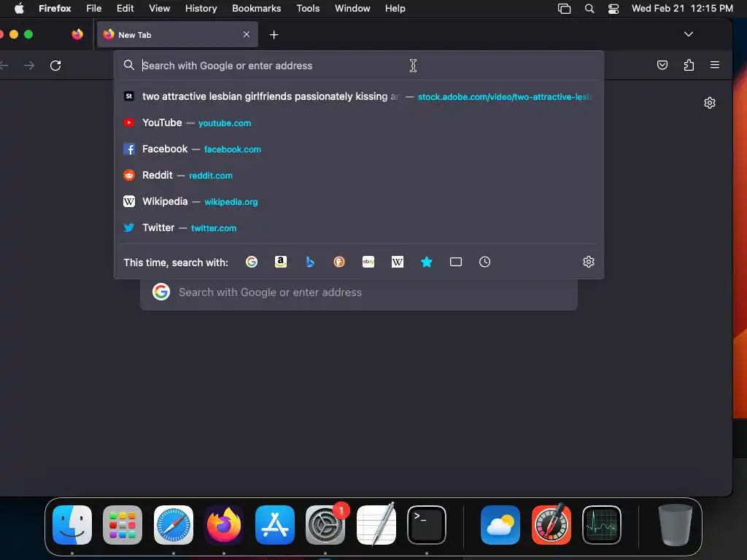Open the History menu

click(x=201, y=9)
